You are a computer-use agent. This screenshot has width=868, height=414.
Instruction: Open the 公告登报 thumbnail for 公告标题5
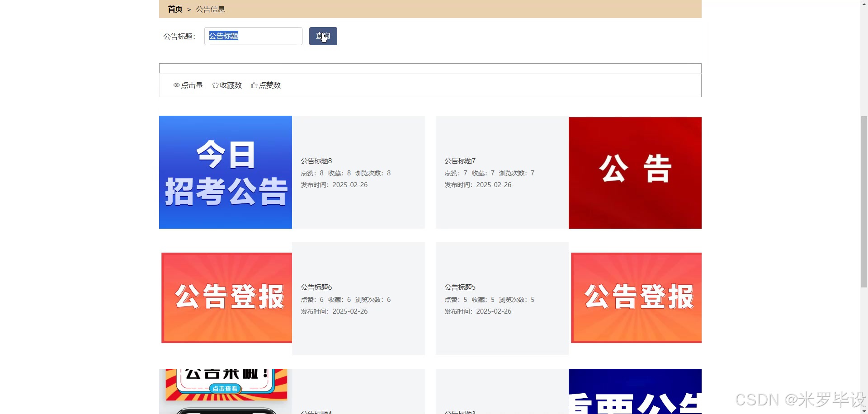click(x=636, y=298)
